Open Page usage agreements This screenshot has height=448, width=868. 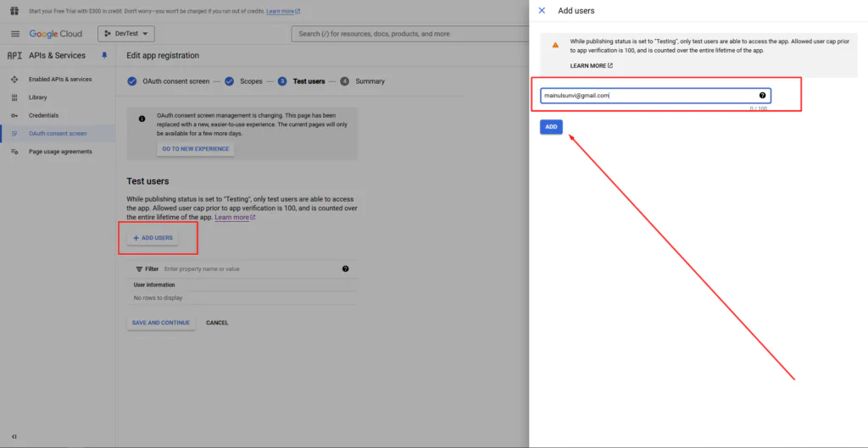click(60, 152)
